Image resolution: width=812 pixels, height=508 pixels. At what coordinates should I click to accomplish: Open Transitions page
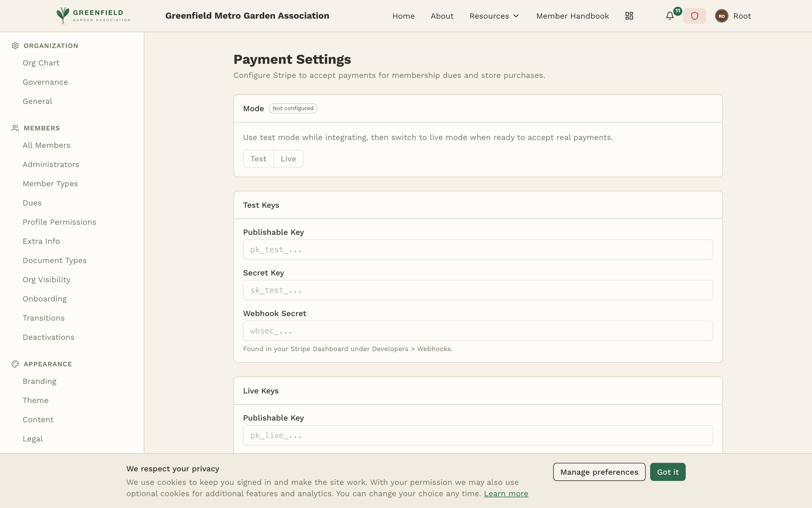44,317
